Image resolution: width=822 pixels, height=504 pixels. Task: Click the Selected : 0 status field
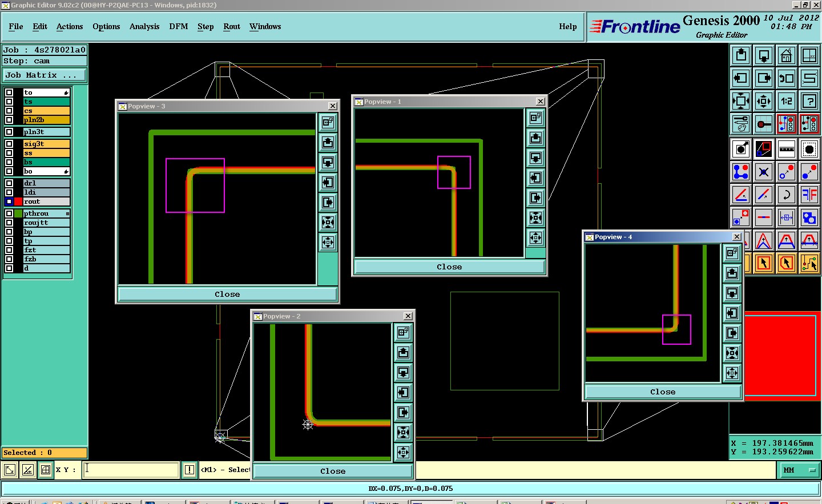(45, 453)
